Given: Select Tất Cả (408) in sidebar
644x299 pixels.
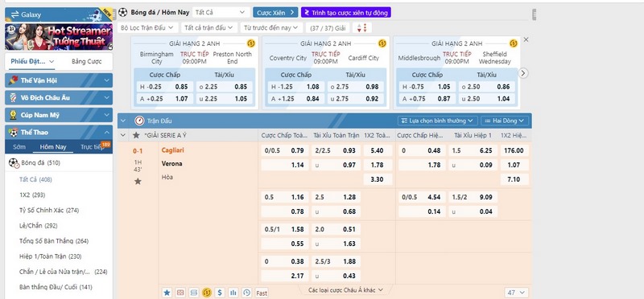Looking at the screenshot, I should [35, 179].
